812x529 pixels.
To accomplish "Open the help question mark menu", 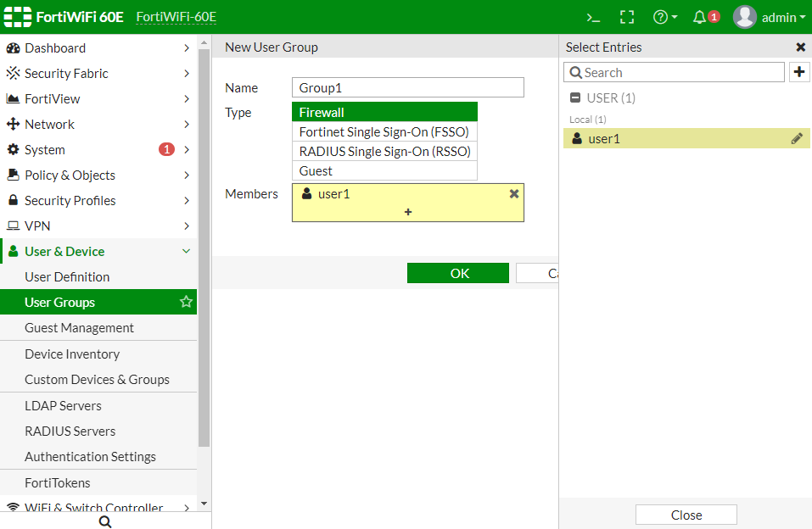I will (x=665, y=18).
